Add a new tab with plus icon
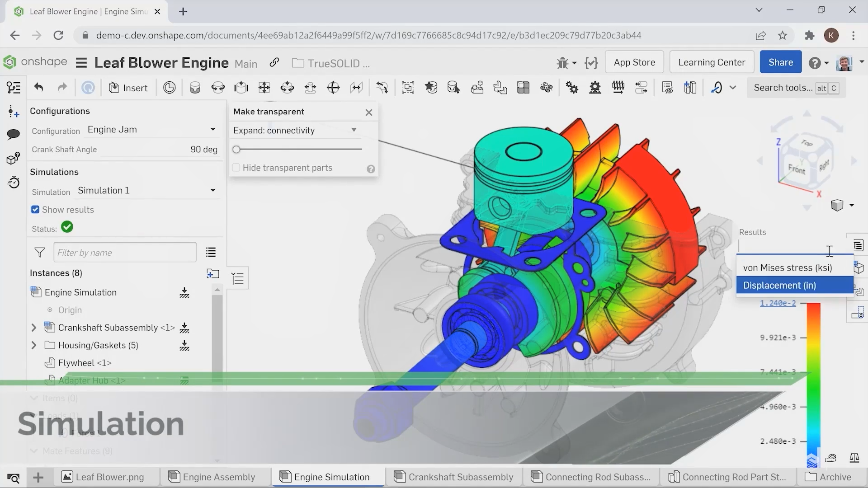 tap(38, 477)
